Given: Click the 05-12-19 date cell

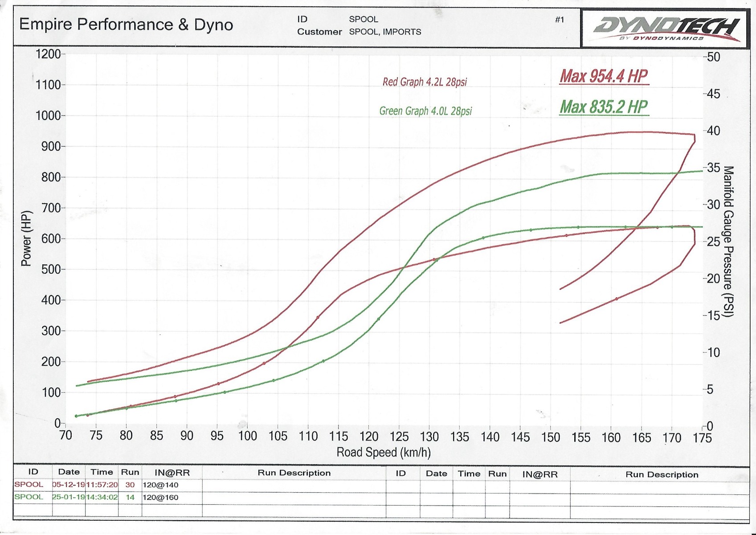Looking at the screenshot, I should pyautogui.click(x=69, y=485).
